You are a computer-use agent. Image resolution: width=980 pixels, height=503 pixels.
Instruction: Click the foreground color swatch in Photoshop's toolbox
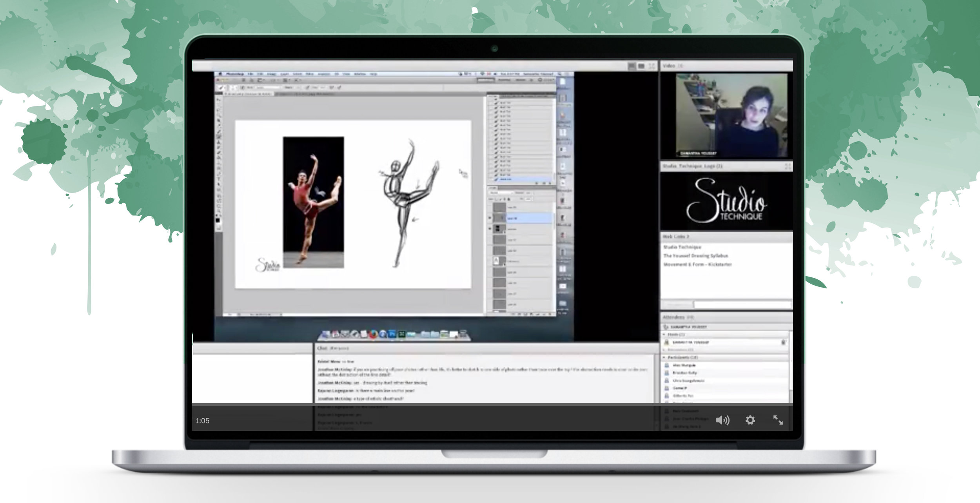[x=218, y=220]
